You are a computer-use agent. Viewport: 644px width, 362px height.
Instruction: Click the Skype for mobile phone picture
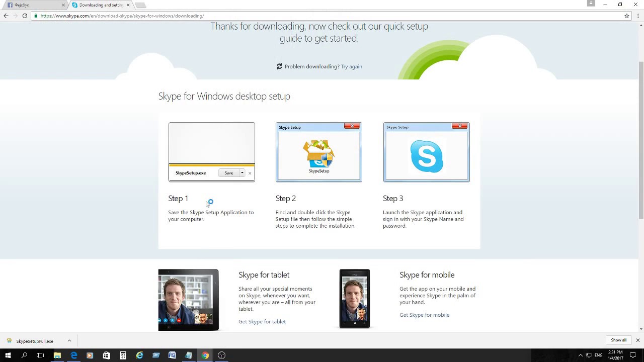point(354,299)
